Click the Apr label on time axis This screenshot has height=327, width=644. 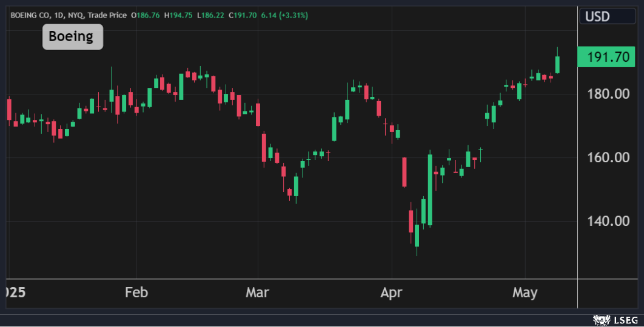coord(391,293)
